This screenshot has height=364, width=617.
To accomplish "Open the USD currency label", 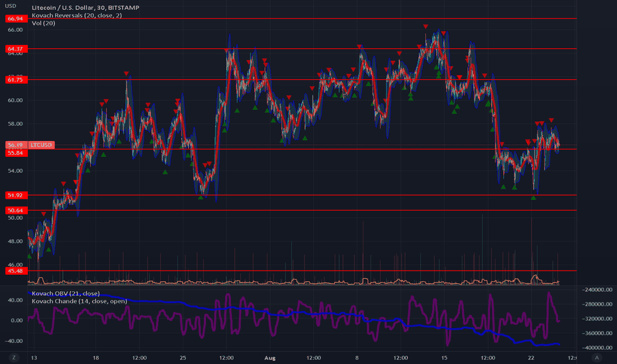I will pos(11,6).
